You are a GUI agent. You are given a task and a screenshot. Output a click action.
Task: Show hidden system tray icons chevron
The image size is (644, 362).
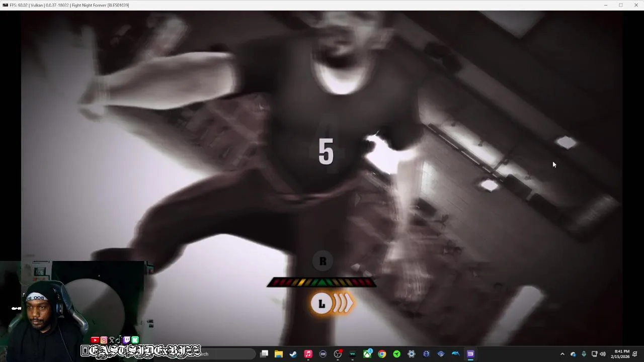pos(562,354)
